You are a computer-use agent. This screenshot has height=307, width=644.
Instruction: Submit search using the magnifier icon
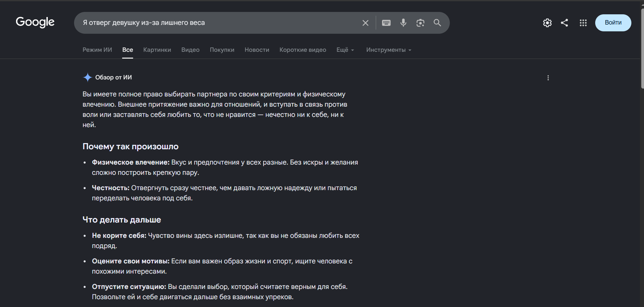437,23
